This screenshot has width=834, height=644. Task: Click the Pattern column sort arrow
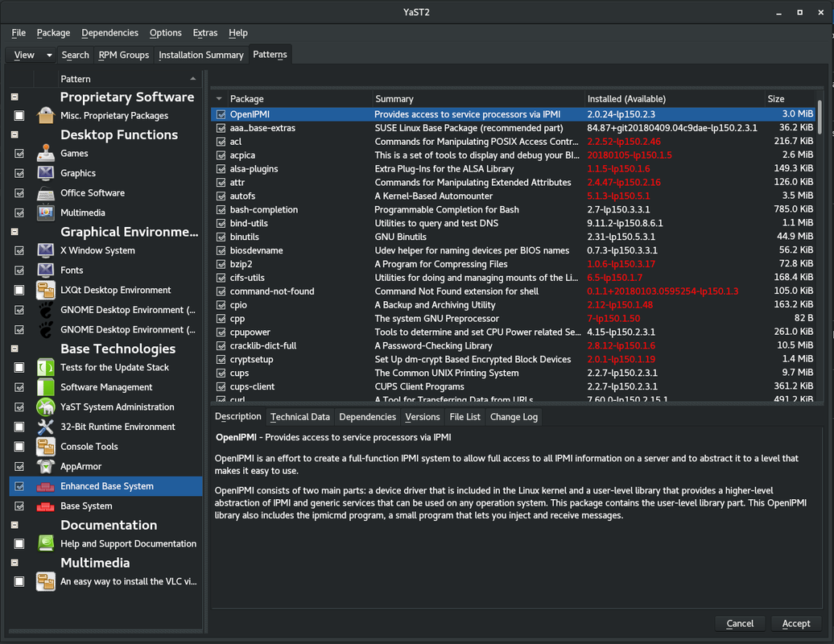click(x=193, y=79)
